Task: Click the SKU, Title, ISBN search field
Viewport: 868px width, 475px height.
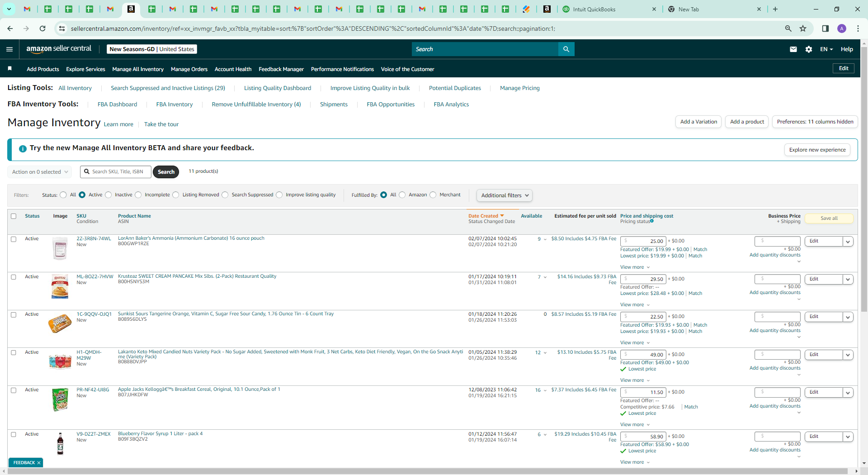Action: pyautogui.click(x=116, y=172)
